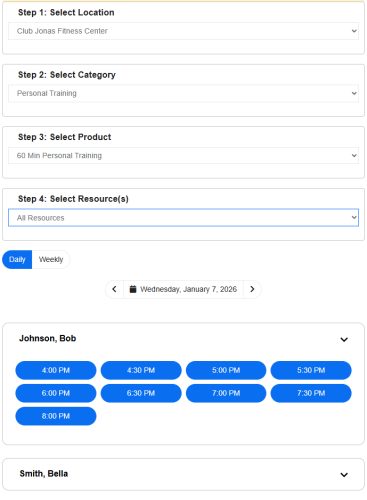Open the Select Location dropdown
This screenshot has height=500, width=367.
click(x=183, y=31)
